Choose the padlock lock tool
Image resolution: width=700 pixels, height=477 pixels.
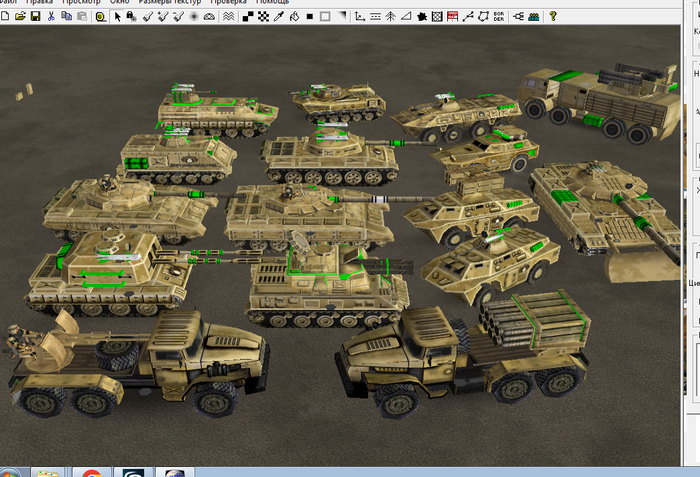tap(132, 17)
